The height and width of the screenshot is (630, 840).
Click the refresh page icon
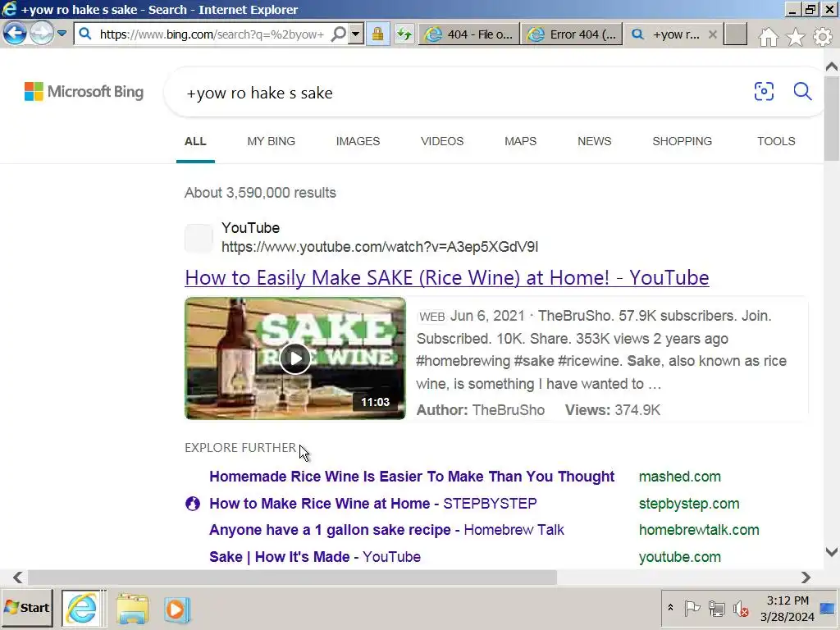pyautogui.click(x=404, y=34)
